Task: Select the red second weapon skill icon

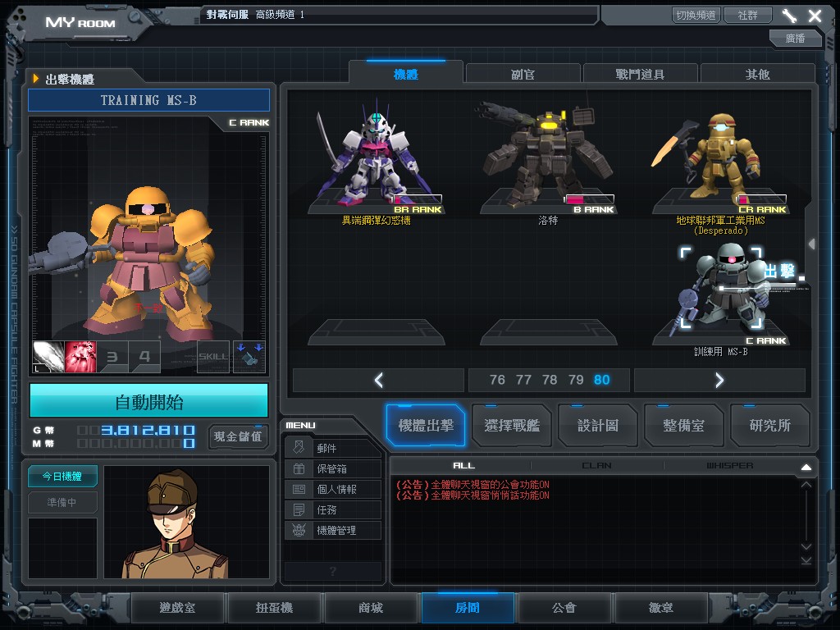Action: [80, 356]
